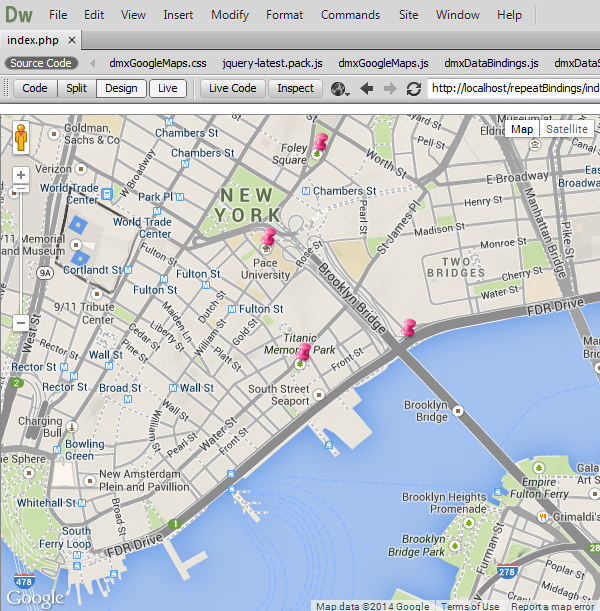Click the Google logo on map
The height and width of the screenshot is (611, 600).
coord(35,598)
